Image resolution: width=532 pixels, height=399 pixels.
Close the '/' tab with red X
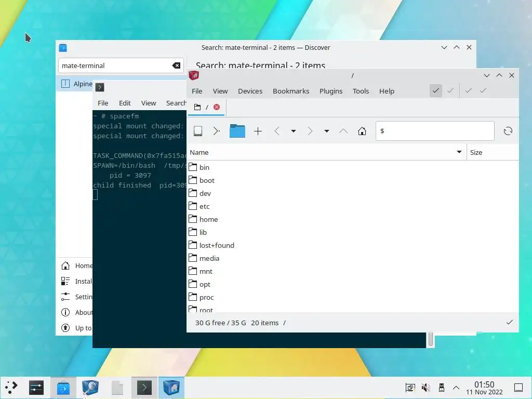(217, 107)
